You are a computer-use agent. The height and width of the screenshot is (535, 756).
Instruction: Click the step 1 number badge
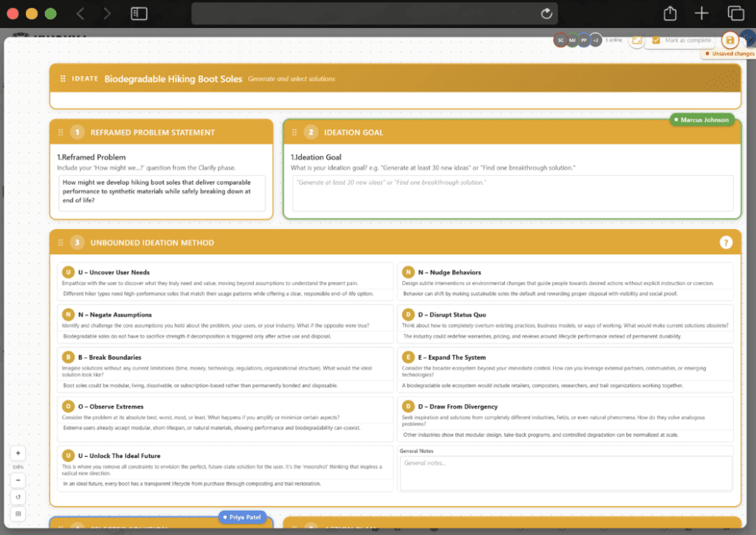coord(77,132)
